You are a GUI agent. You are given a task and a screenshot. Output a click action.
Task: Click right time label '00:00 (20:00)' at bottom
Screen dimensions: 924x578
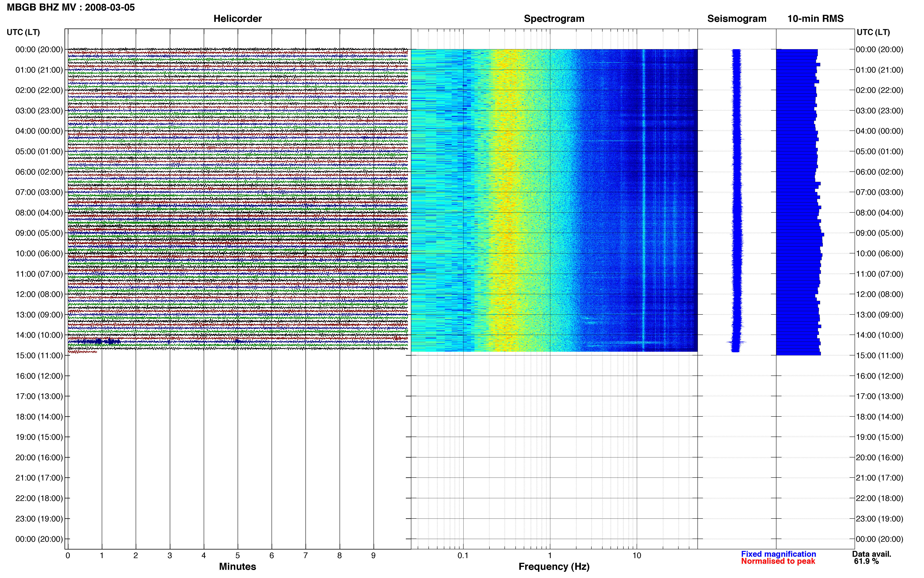pos(879,539)
